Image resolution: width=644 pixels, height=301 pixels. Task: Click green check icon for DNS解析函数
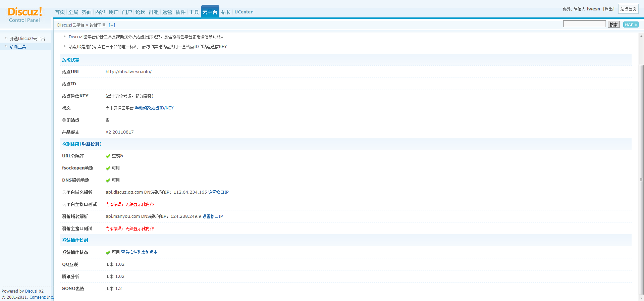(108, 180)
